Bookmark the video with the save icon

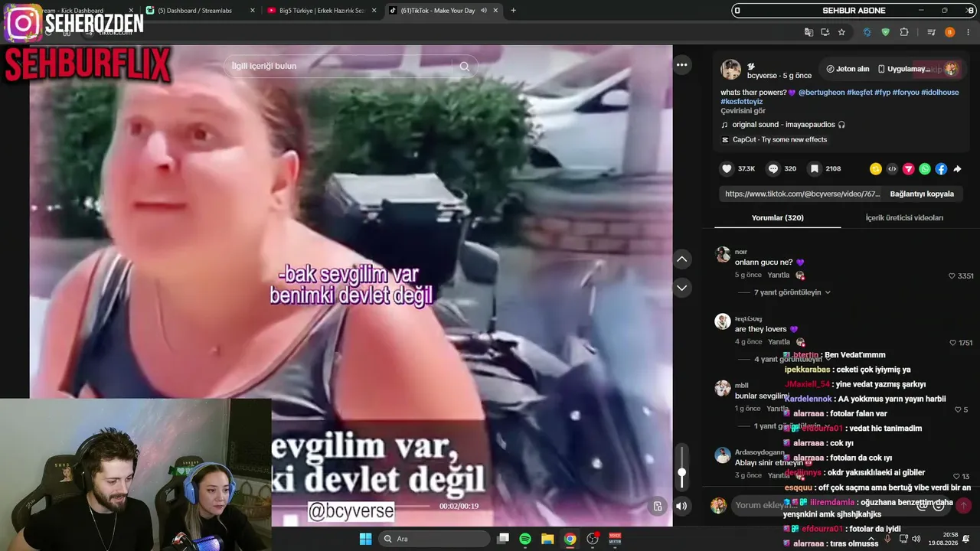(815, 168)
